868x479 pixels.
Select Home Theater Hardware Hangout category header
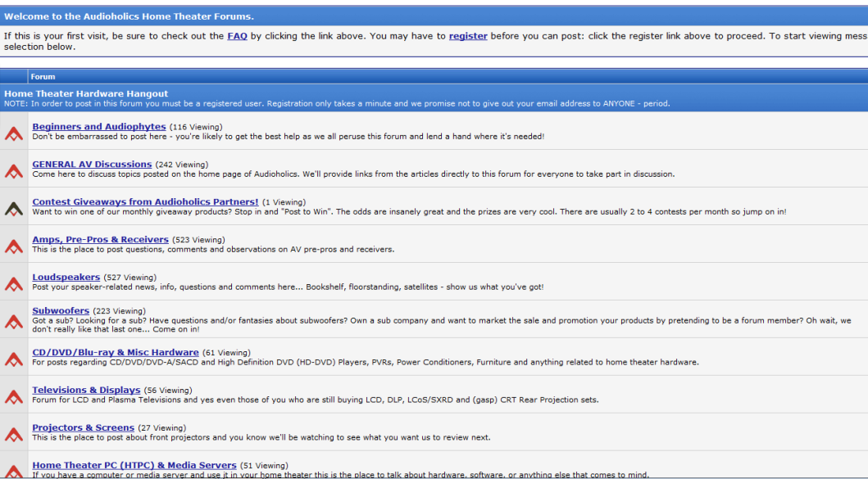pyautogui.click(x=86, y=94)
